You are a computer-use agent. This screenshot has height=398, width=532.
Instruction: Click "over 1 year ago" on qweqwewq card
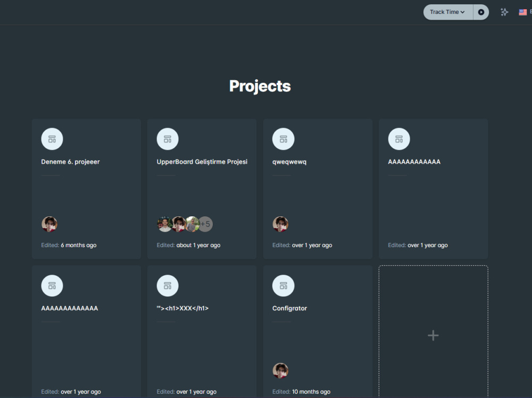point(312,245)
